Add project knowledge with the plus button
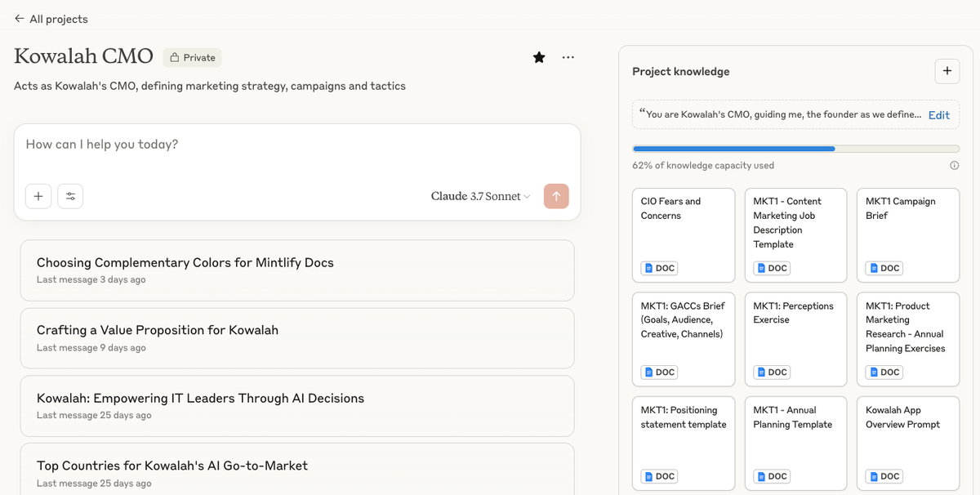Viewport: 980px width, 495px height. click(x=947, y=71)
